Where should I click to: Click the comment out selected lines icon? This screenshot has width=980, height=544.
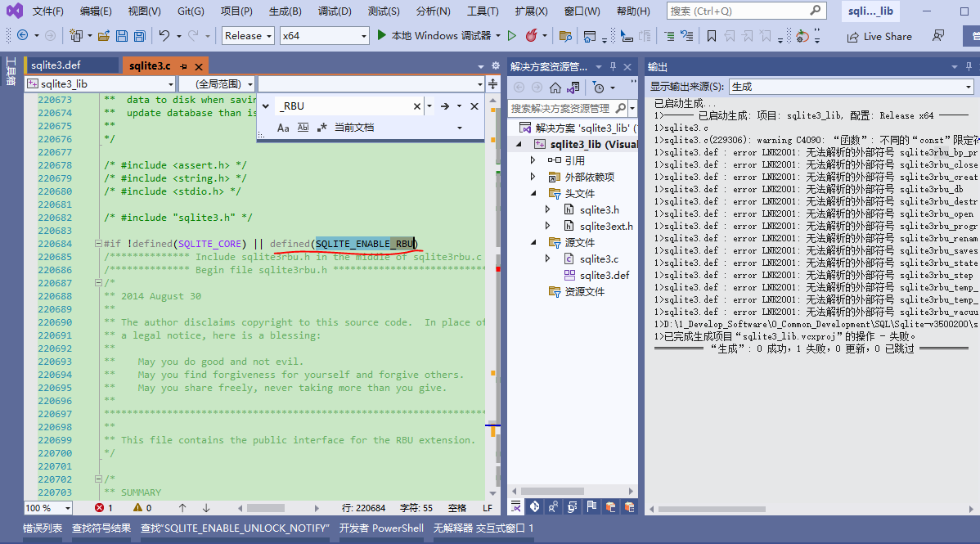coord(669,36)
